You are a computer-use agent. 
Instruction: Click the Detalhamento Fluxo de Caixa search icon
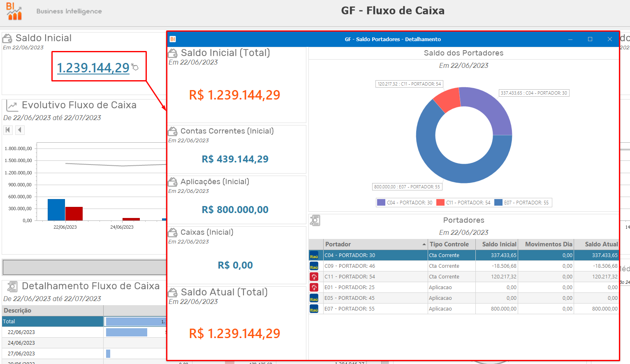point(12,286)
